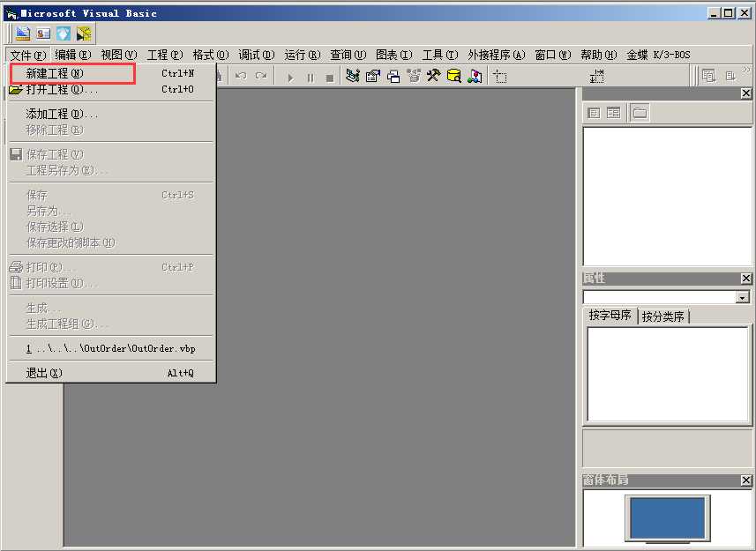This screenshot has height=551, width=756.
Task: Click the Break pause button
Action: [311, 77]
